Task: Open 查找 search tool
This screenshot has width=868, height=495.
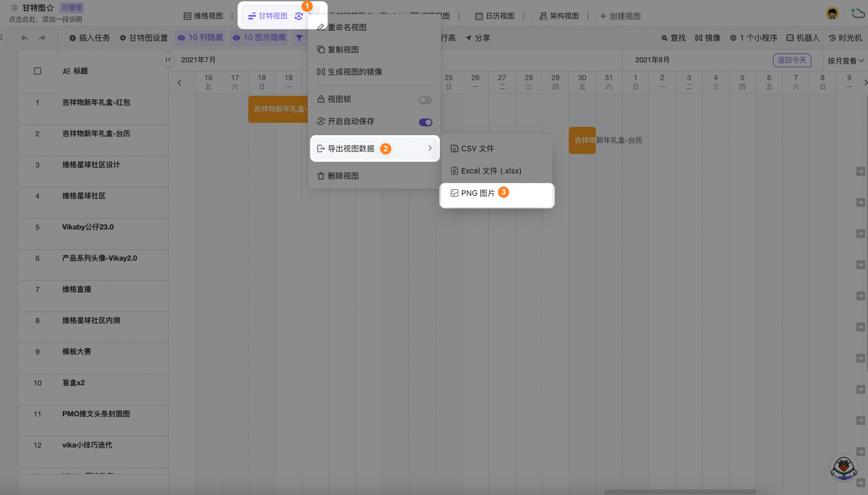Action: pos(673,38)
